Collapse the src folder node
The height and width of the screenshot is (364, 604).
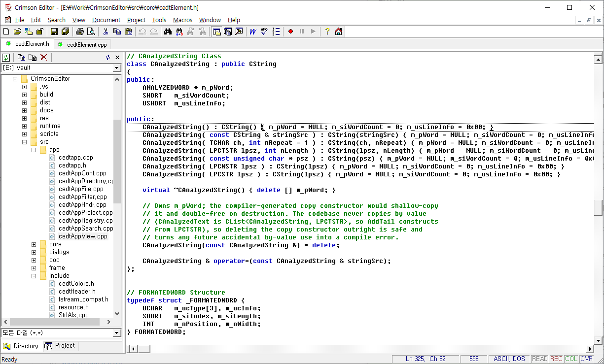coord(24,142)
